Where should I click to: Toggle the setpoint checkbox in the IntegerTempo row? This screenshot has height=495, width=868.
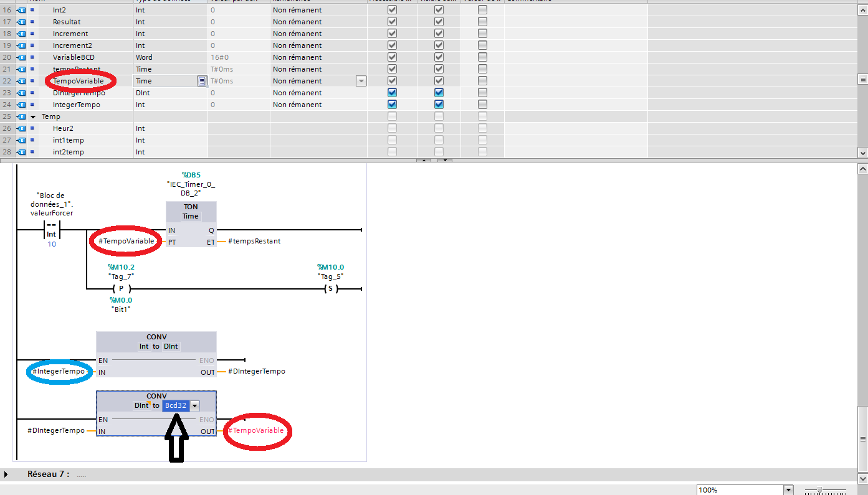pos(482,105)
